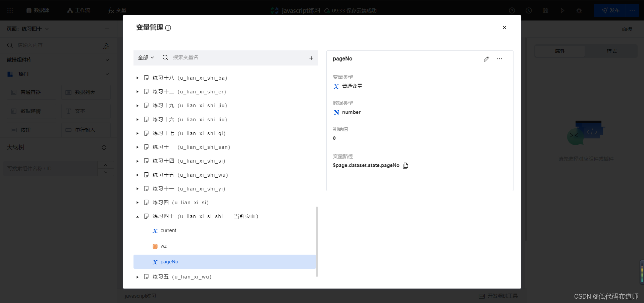Screen dimensions: 644x303
Task: Select the 数据详情 component
Action: coord(32,111)
